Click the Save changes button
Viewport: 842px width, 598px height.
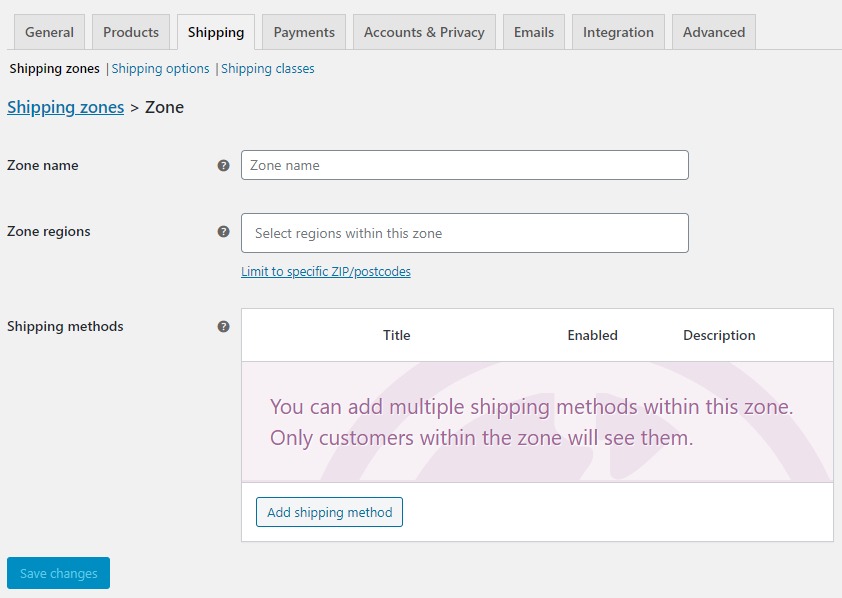coord(58,573)
